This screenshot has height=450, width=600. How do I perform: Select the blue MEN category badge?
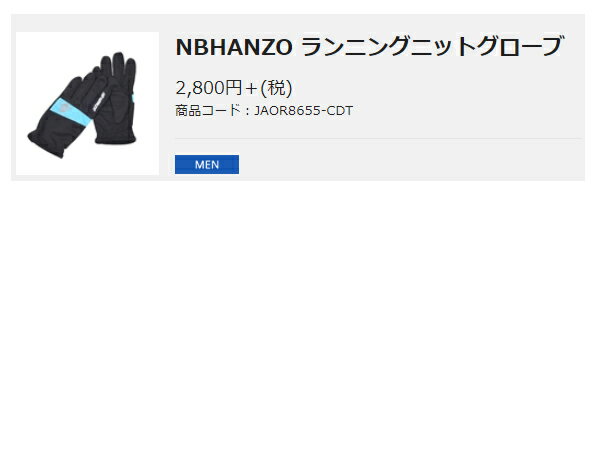(207, 165)
